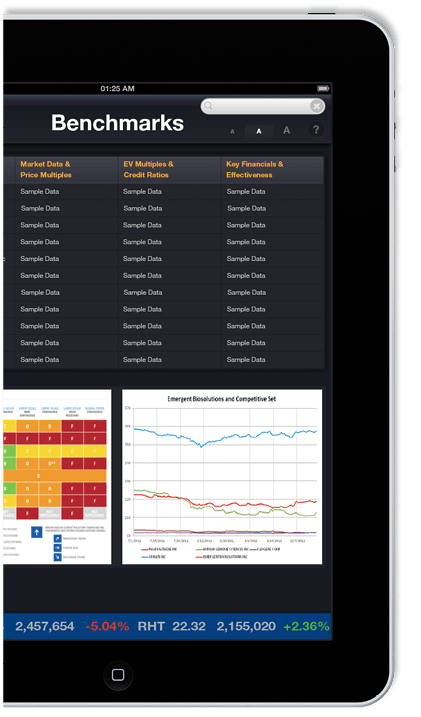
Task: Open help with the question mark icon
Action: pyautogui.click(x=315, y=130)
